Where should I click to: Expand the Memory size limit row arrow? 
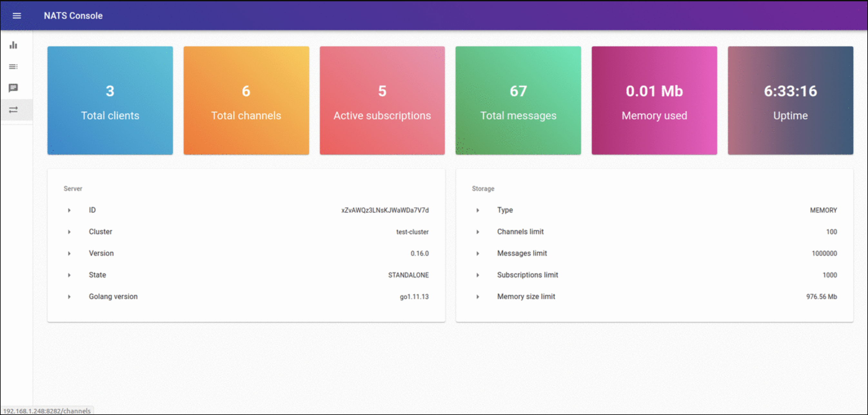[x=478, y=297]
